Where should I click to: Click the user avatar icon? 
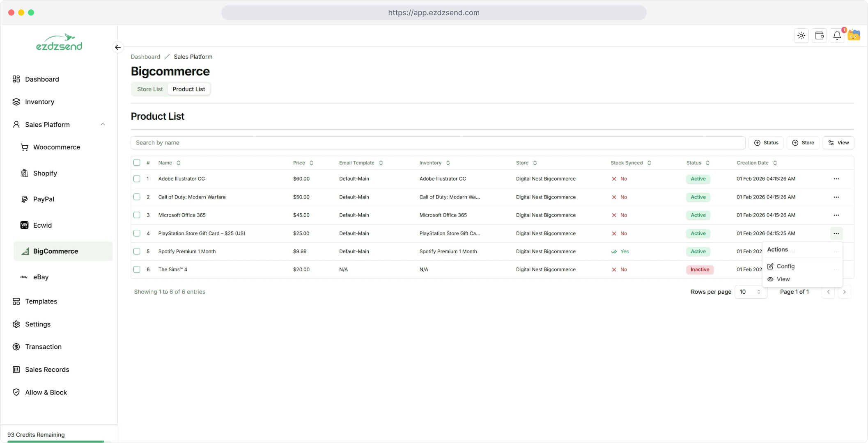(x=854, y=36)
